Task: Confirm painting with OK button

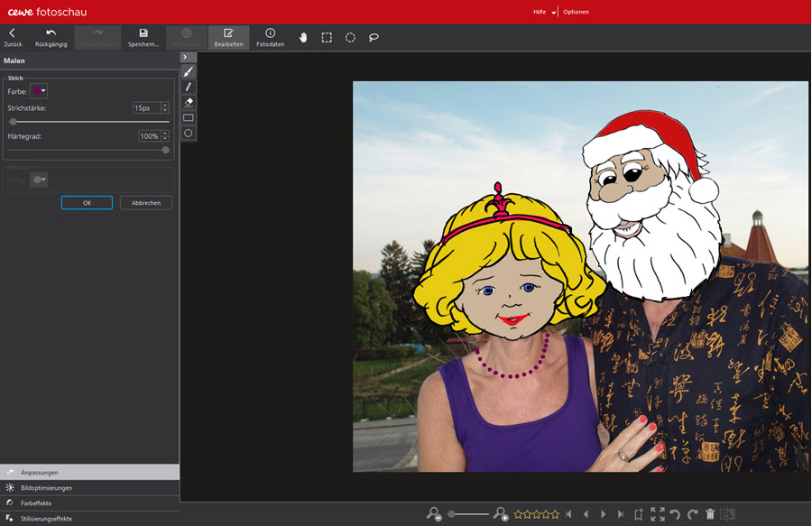Action: (87, 203)
